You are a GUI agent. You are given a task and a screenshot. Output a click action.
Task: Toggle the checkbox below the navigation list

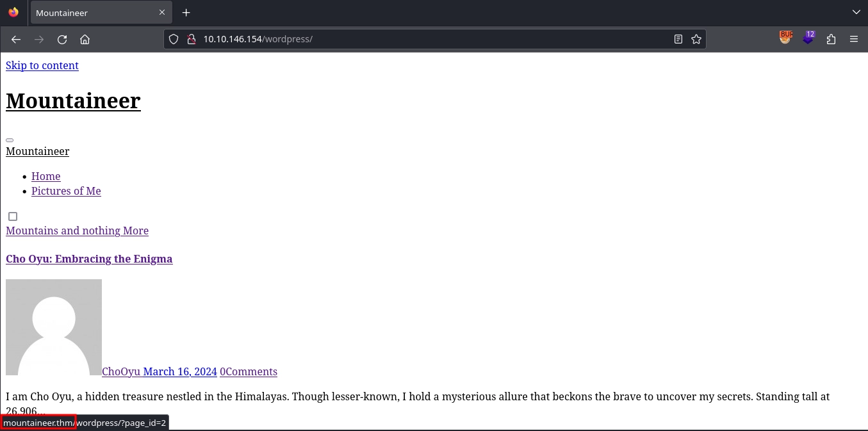coord(13,216)
